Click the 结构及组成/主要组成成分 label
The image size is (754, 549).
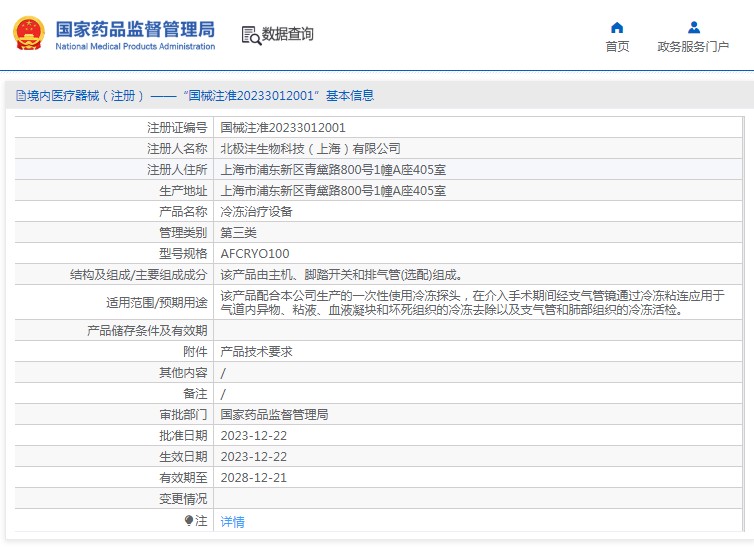coord(138,274)
